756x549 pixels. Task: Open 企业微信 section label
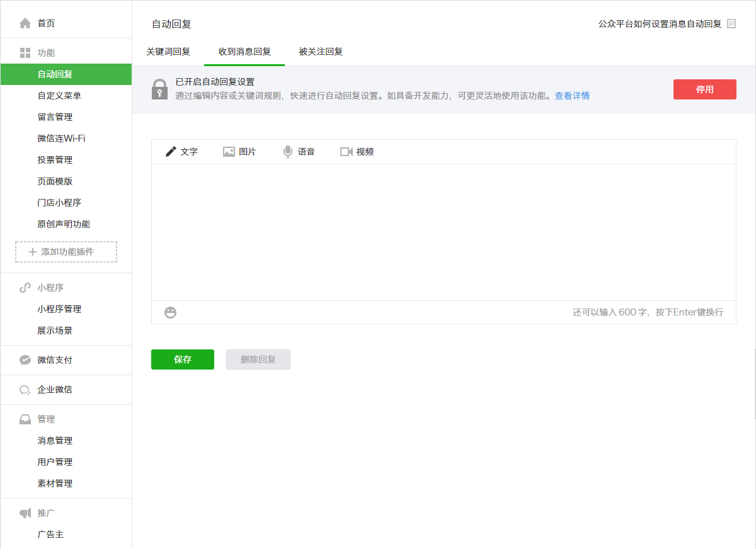click(55, 390)
